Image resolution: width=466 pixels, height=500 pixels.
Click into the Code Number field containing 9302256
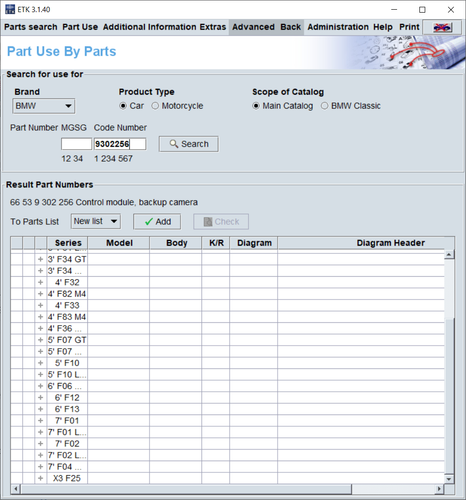click(120, 144)
